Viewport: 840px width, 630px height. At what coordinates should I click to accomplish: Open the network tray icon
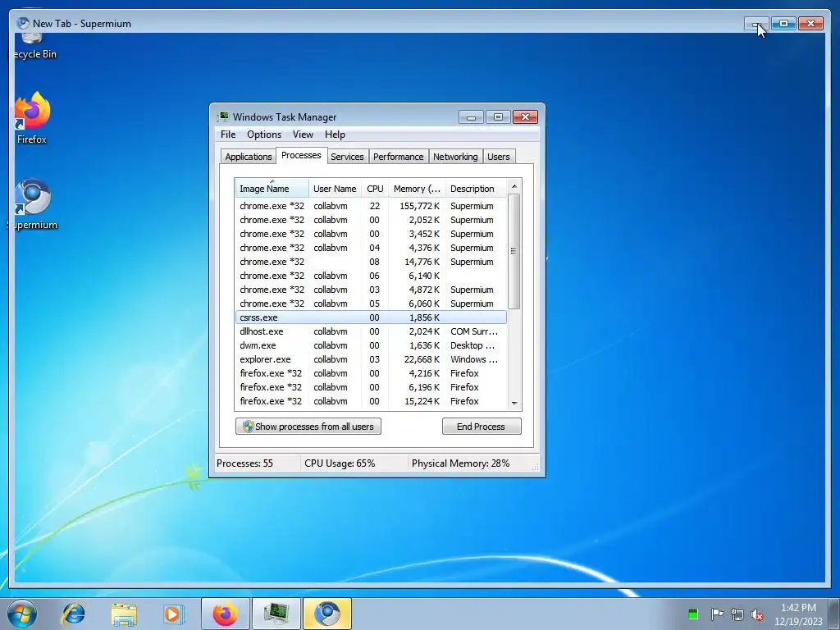click(x=737, y=614)
